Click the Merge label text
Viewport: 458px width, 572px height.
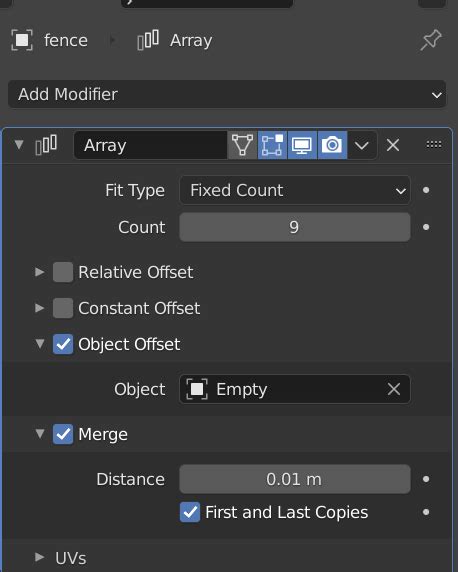(x=103, y=434)
